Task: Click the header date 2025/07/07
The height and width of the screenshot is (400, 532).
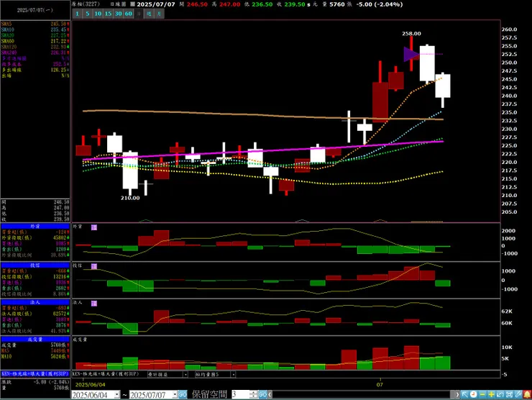Action: pos(156,4)
